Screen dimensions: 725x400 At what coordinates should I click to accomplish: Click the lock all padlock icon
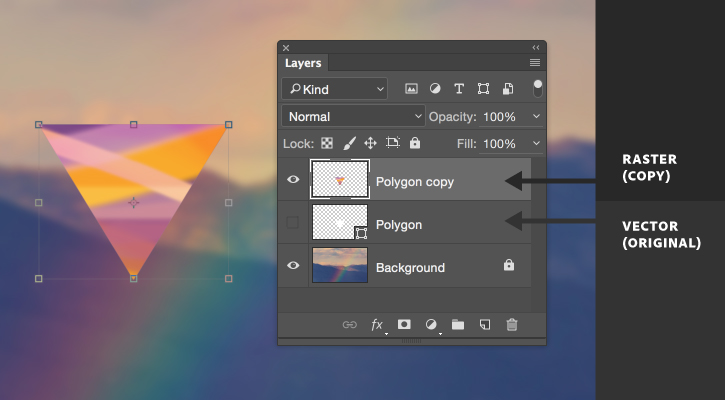pos(415,143)
